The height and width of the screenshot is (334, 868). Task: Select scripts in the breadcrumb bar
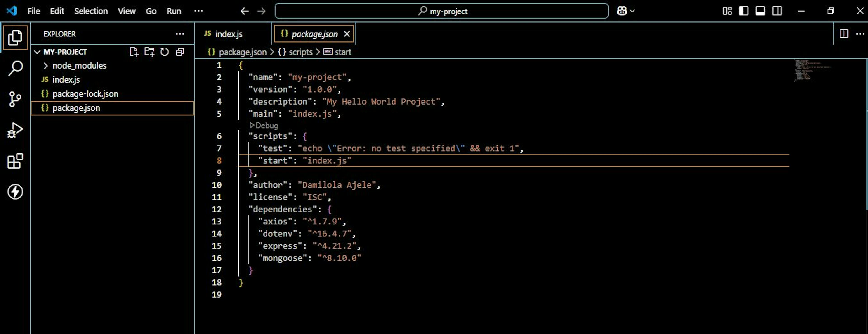[x=301, y=52]
